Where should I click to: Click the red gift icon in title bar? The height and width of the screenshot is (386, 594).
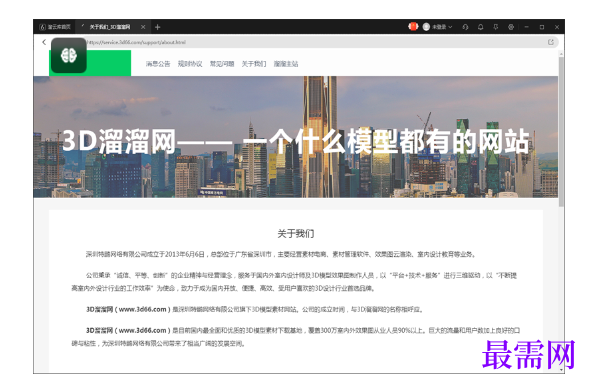click(413, 27)
